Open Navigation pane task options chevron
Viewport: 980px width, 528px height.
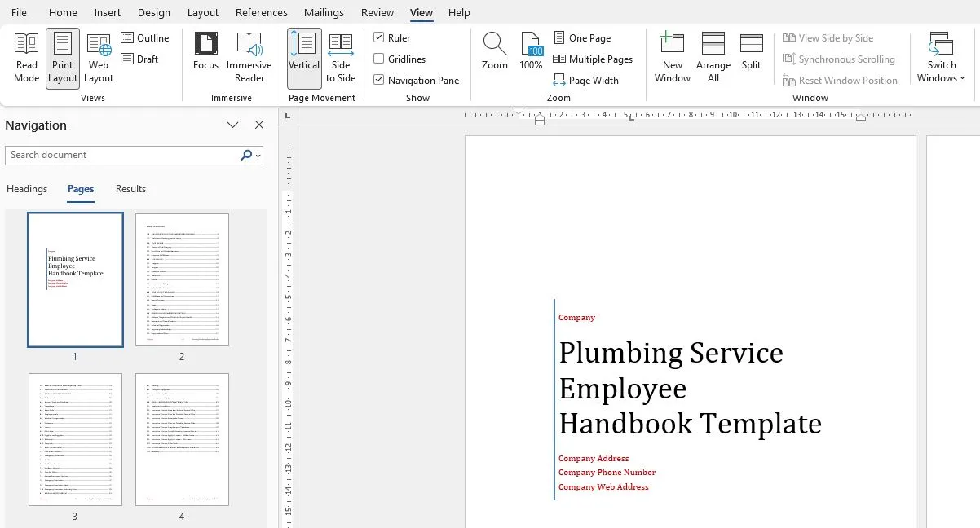(x=233, y=125)
